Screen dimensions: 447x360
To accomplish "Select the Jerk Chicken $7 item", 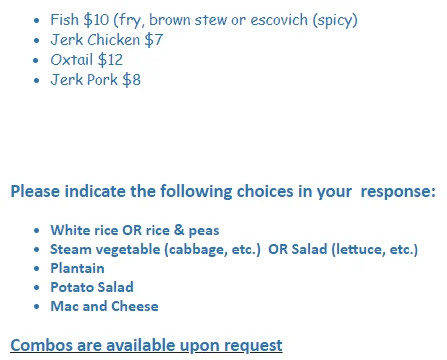I will point(107,40).
